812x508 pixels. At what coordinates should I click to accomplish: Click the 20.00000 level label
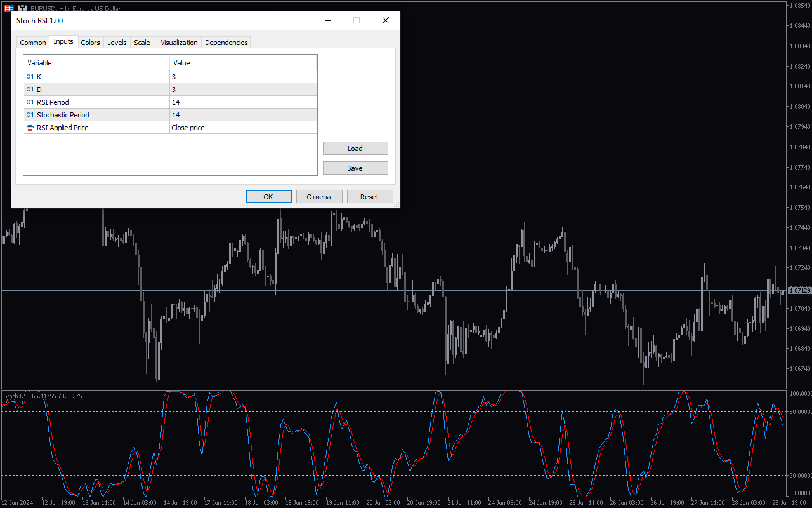pyautogui.click(x=800, y=475)
